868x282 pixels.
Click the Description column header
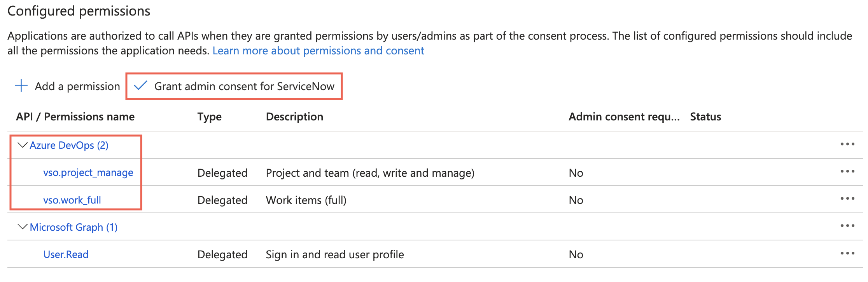[294, 117]
